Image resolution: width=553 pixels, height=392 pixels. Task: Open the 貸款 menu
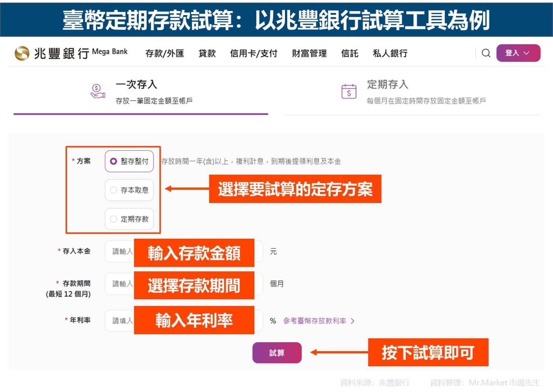point(207,53)
